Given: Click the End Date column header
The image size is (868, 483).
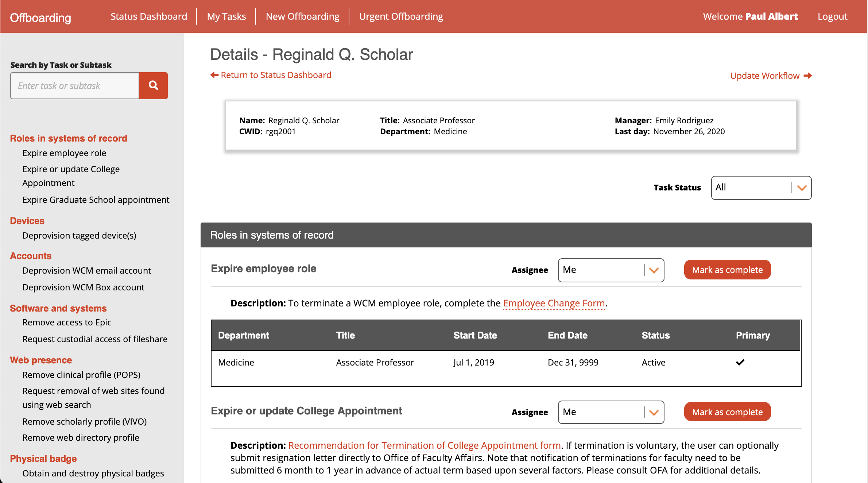Looking at the screenshot, I should pyautogui.click(x=567, y=335).
